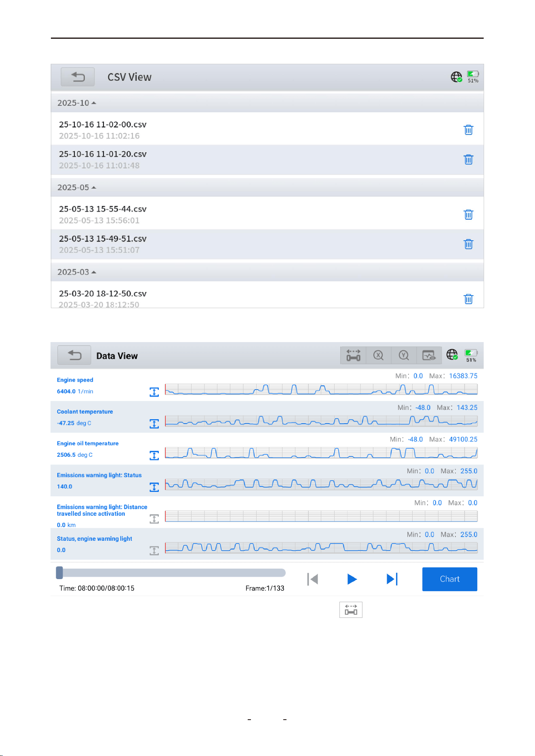Open the 25-05-13 15-49-51.csv file
535x756 pixels.
point(267,244)
